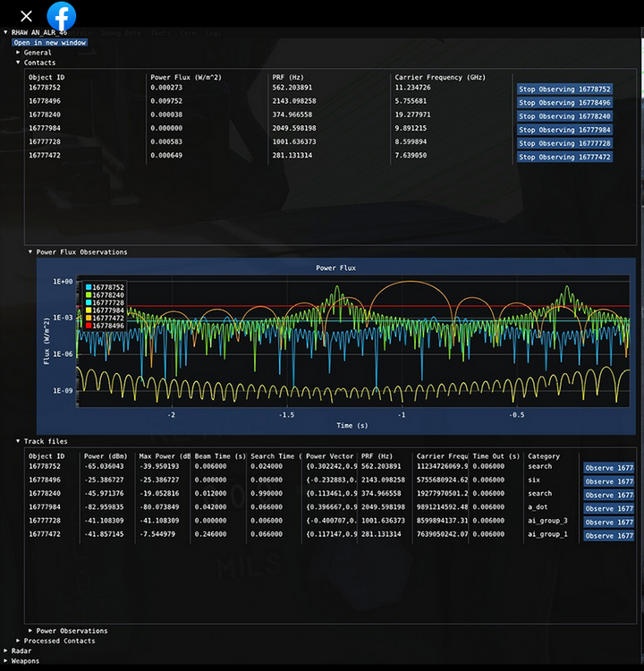
Task: Click the PRF (Hz) header in Contacts table
Action: pyautogui.click(x=288, y=78)
